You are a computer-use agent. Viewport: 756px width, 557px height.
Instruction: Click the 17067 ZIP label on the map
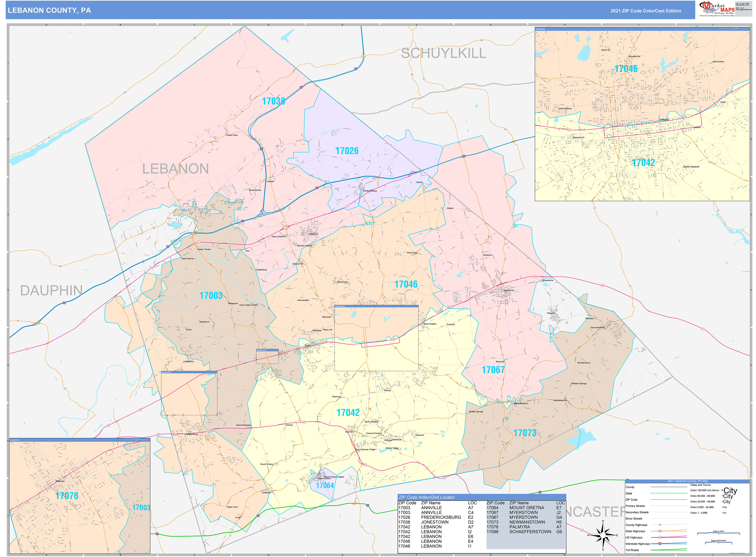pyautogui.click(x=493, y=370)
